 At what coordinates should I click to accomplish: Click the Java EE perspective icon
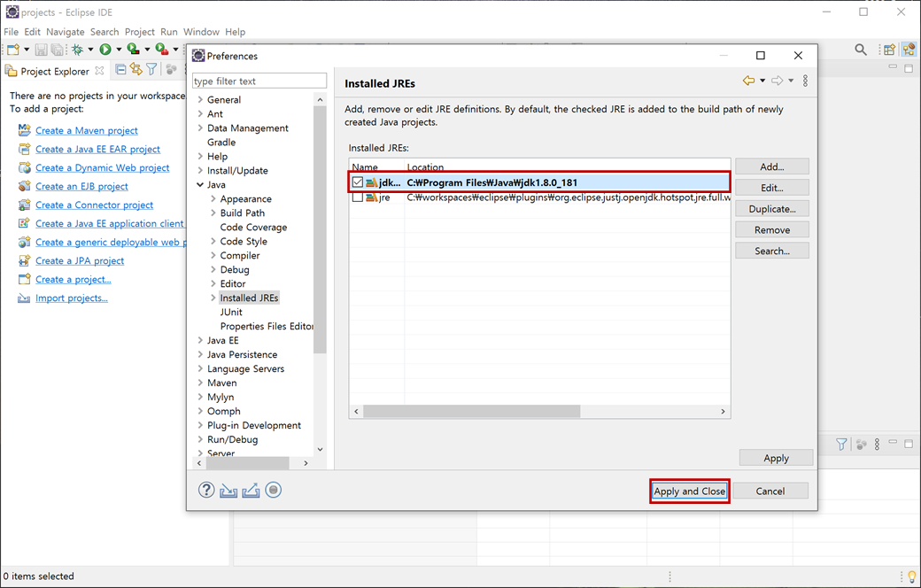coord(909,50)
